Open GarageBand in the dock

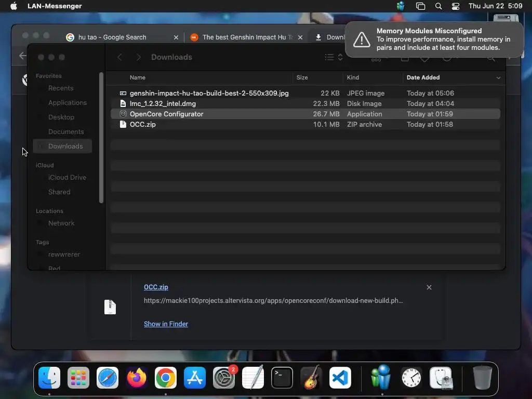pos(311,378)
